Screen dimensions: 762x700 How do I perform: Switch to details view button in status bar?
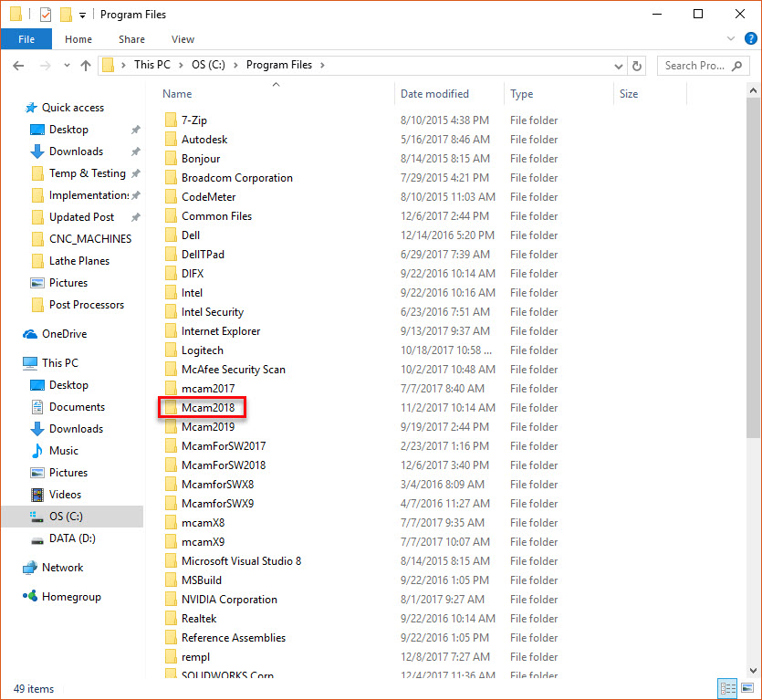click(x=727, y=688)
